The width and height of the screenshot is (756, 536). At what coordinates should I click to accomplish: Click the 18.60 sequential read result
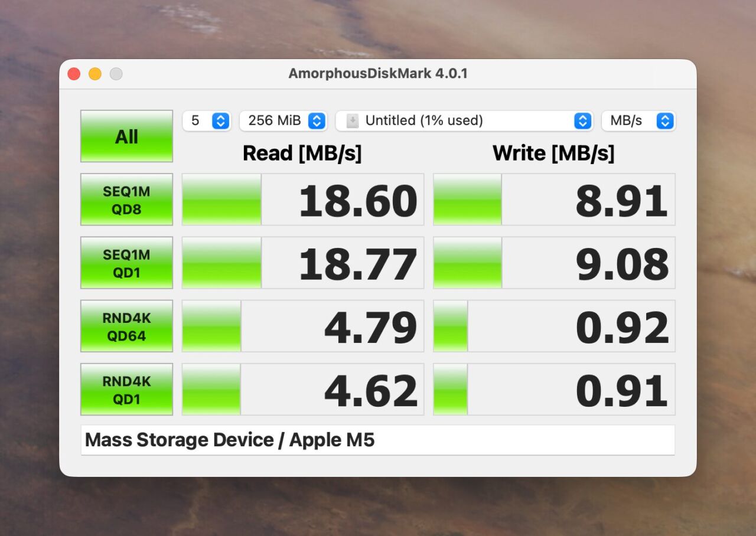coord(358,201)
